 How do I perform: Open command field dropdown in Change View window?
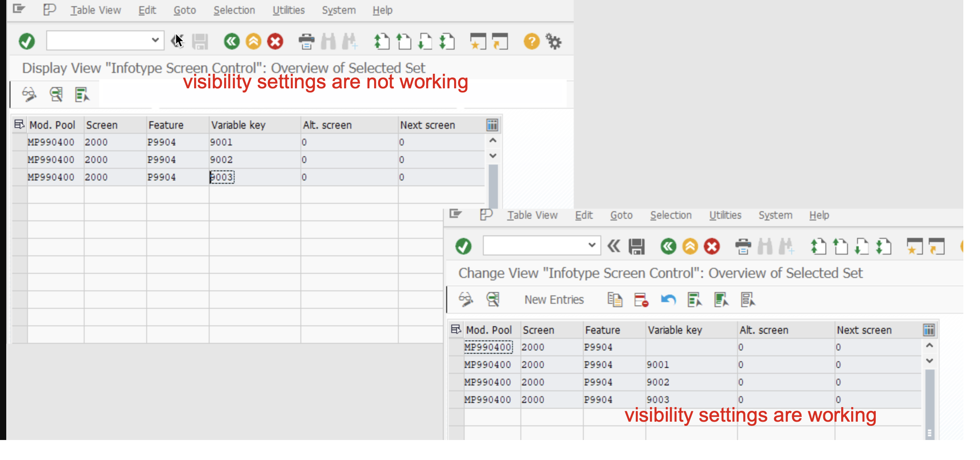click(592, 245)
